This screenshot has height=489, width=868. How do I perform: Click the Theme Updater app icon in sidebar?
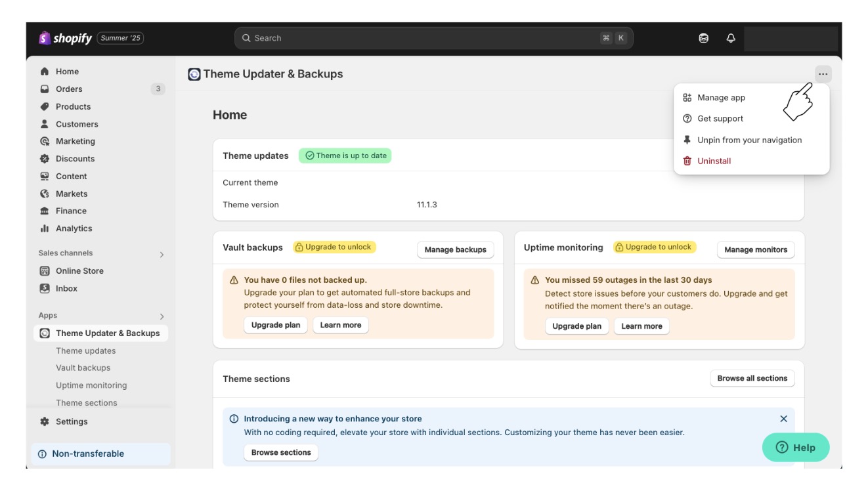(x=45, y=333)
